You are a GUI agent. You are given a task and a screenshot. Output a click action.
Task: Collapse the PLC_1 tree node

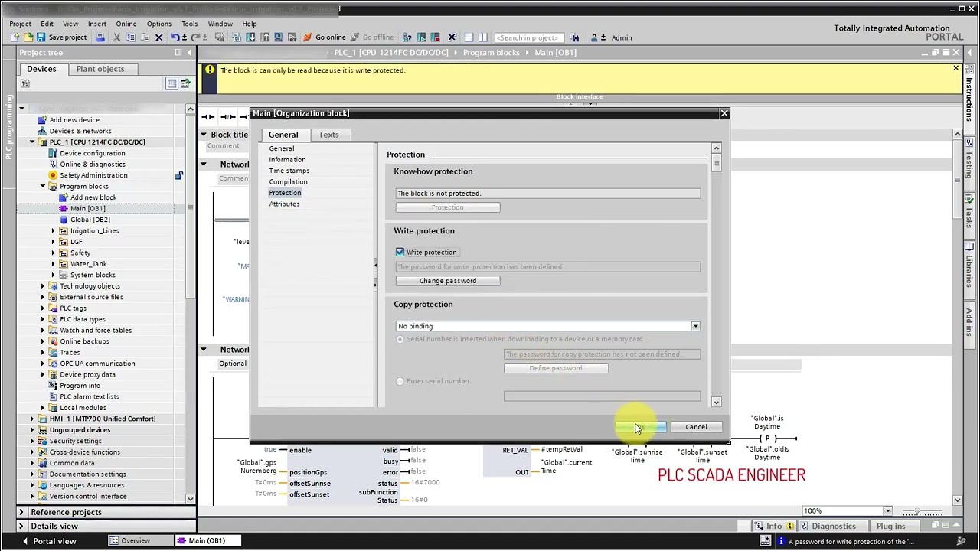coord(32,142)
